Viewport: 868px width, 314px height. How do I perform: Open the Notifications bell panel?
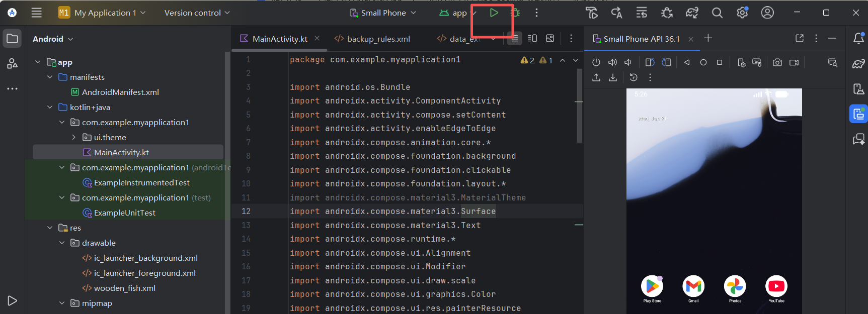858,39
